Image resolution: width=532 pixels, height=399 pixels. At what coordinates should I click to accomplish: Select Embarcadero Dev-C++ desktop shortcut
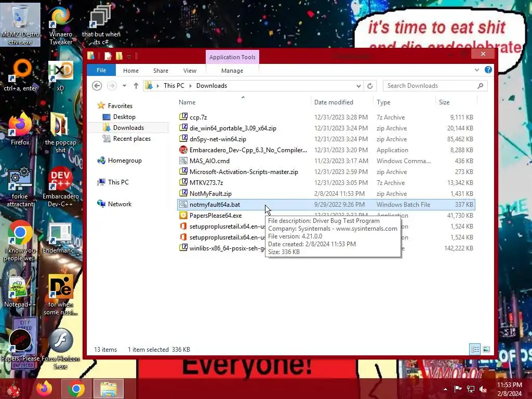[60, 187]
